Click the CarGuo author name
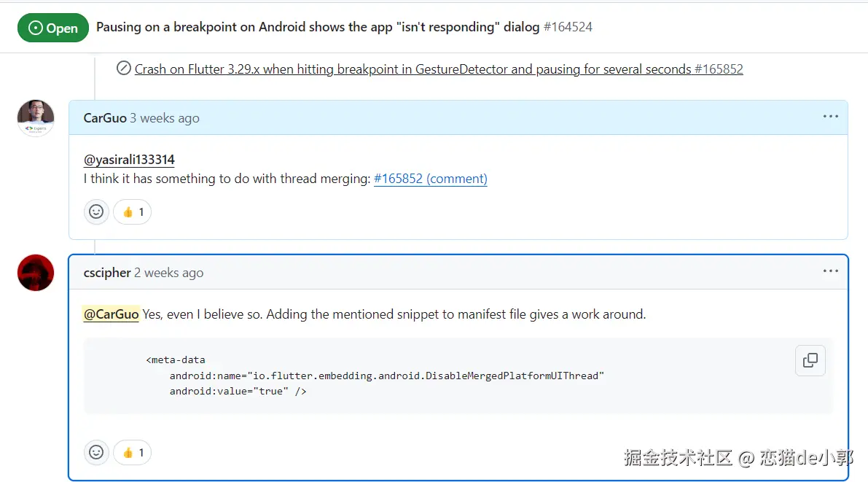Image resolution: width=868 pixels, height=482 pixels. point(105,118)
